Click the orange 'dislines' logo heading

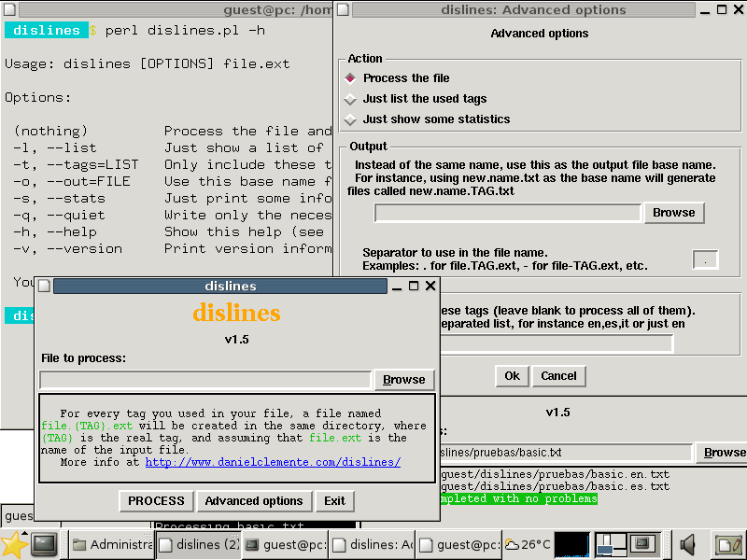coord(237,313)
